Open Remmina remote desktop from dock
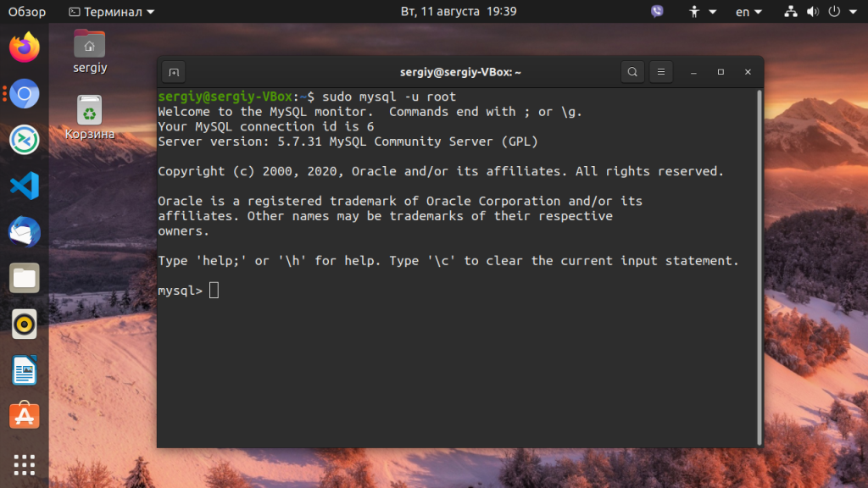The width and height of the screenshot is (868, 488). (25, 140)
